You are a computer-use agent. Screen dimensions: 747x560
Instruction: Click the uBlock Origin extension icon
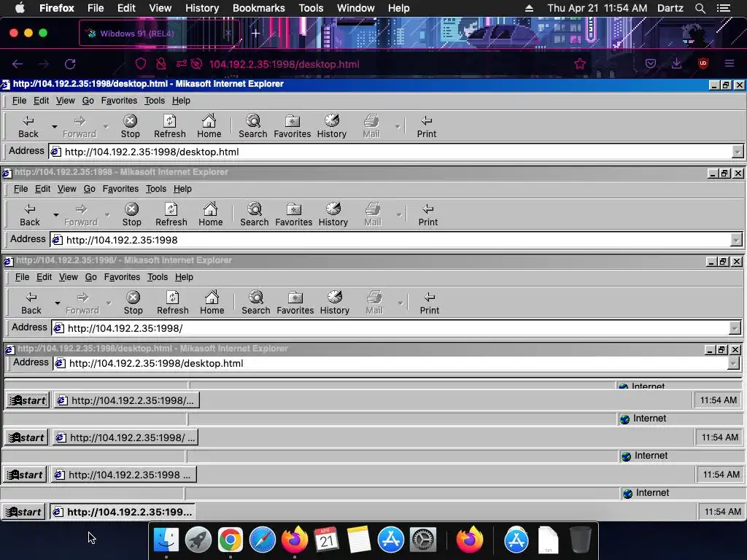click(703, 63)
